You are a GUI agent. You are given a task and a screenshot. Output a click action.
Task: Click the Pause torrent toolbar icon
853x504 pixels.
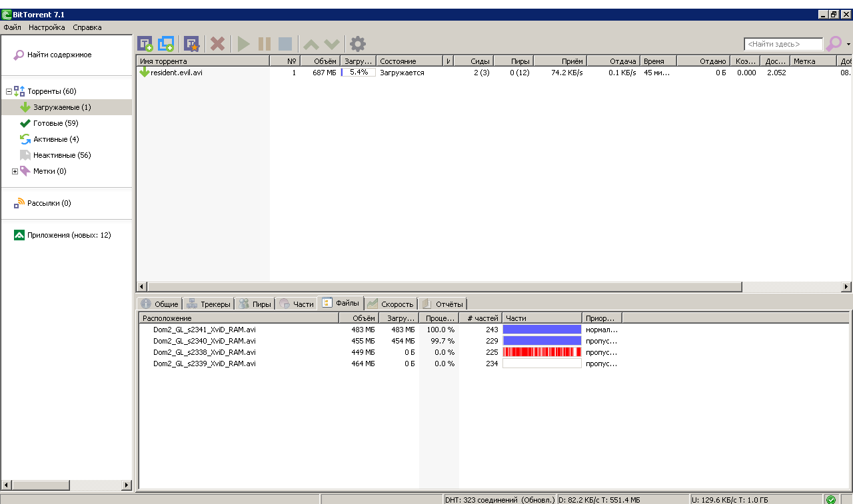tap(265, 44)
